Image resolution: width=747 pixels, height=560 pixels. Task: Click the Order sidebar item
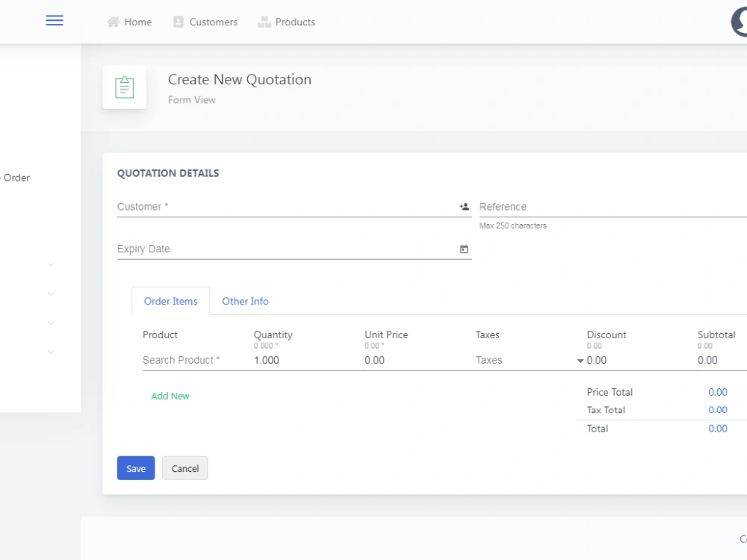click(x=16, y=178)
